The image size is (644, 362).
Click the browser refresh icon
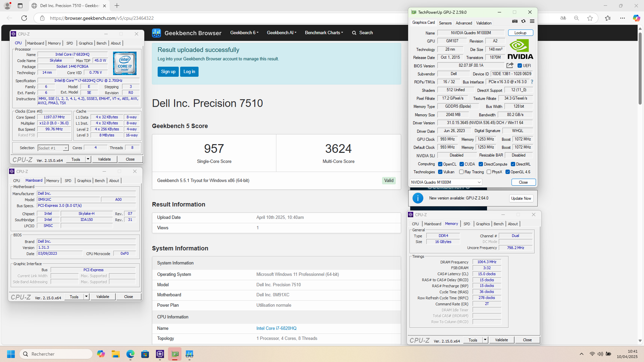pos(24,18)
